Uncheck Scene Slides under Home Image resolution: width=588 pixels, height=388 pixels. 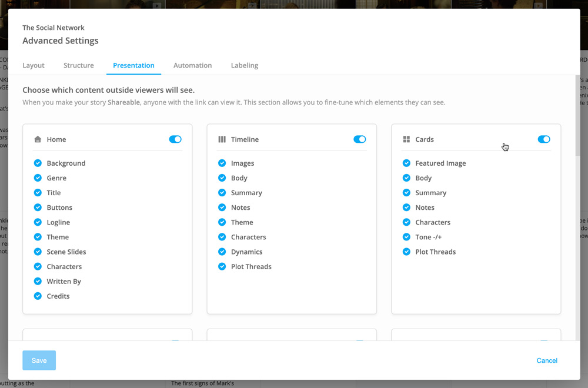click(x=38, y=252)
